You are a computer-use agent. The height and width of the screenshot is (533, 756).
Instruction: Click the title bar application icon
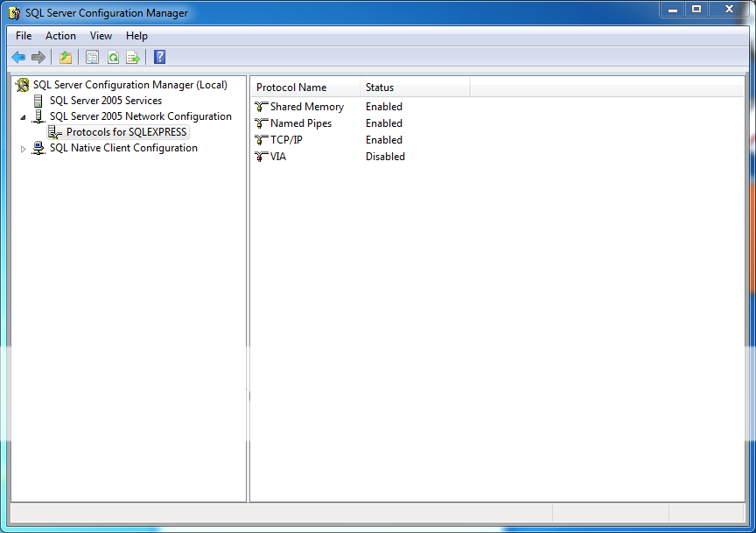tap(15, 13)
